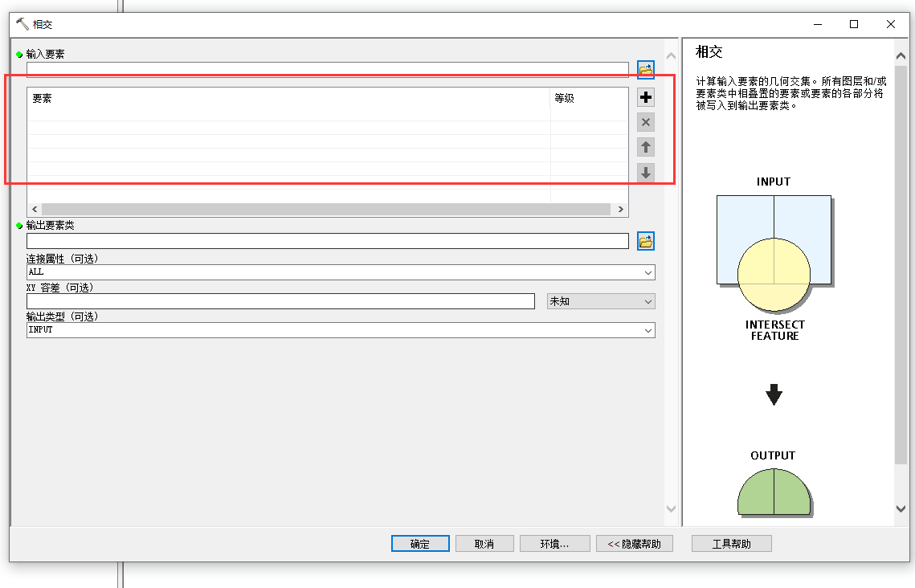This screenshot has width=915, height=588.
Task: Open the 环境 settings dialog
Action: [x=554, y=543]
